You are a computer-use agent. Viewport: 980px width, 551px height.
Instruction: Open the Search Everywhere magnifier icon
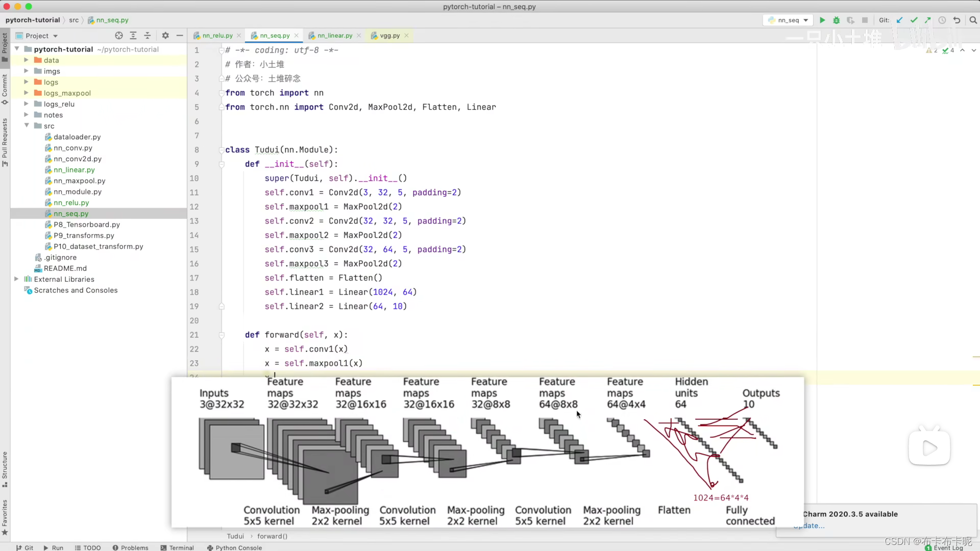tap(973, 20)
